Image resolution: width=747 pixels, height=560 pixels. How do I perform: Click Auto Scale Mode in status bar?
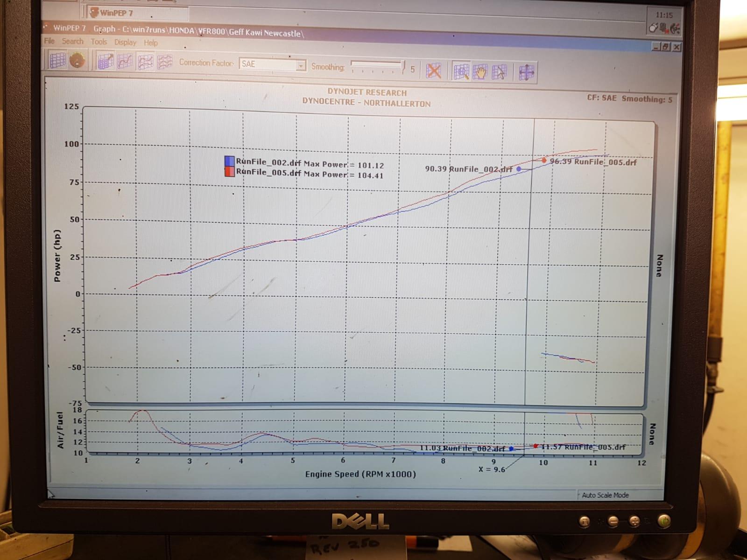605,495
